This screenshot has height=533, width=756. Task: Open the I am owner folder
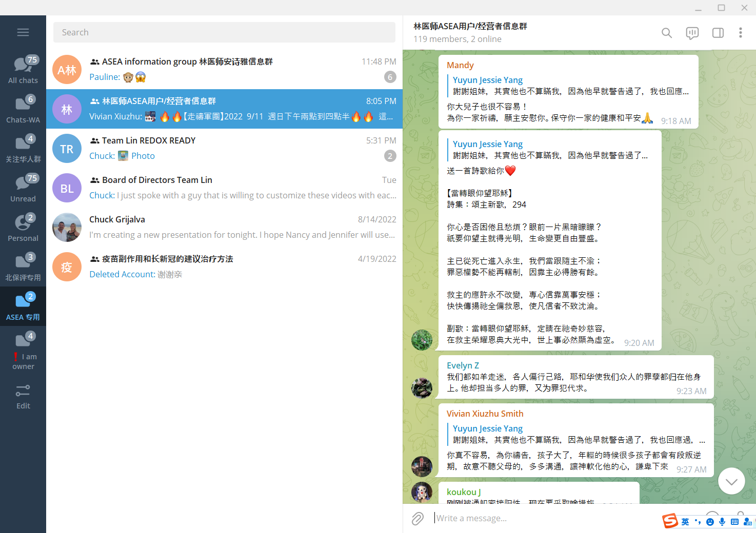[x=23, y=351]
